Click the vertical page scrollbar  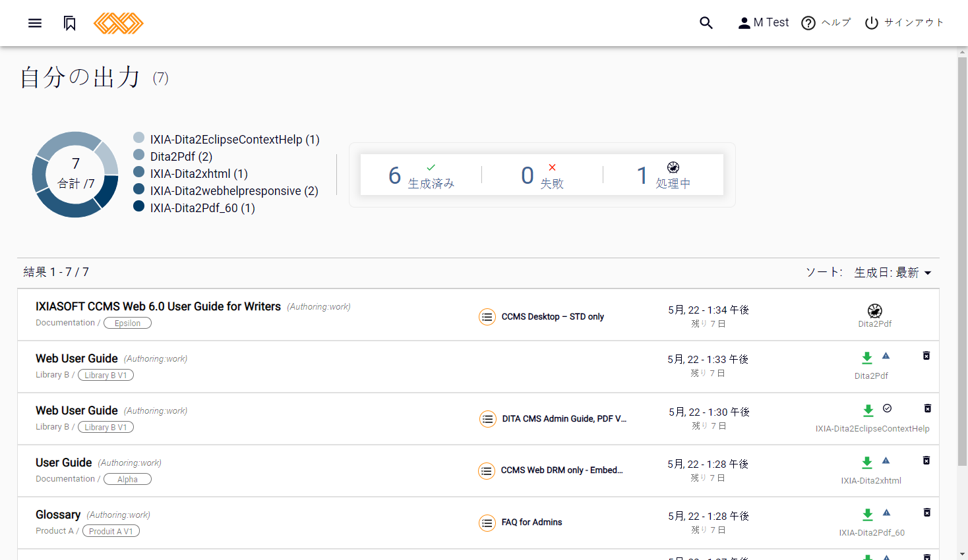click(x=962, y=260)
